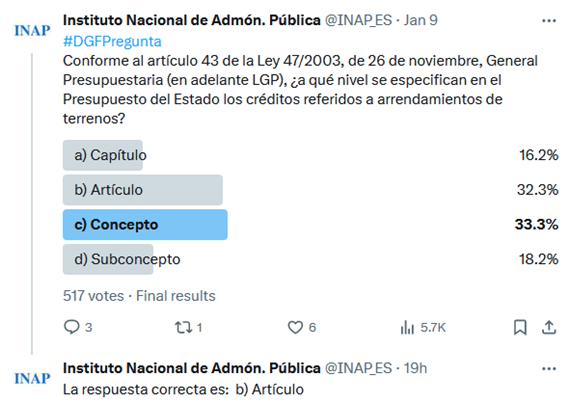Select the 'a) Capítulo' poll bar
The width and height of the screenshot is (571, 405).
(x=103, y=155)
